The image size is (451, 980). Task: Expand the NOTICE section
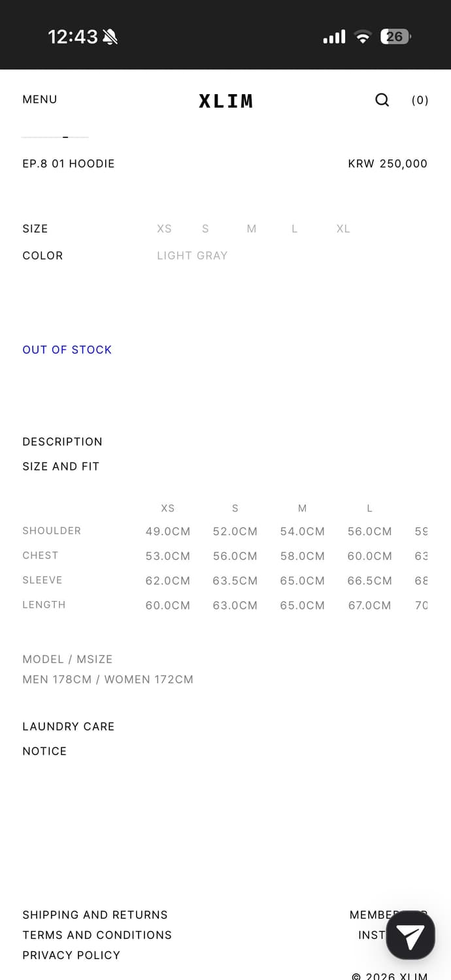point(44,751)
